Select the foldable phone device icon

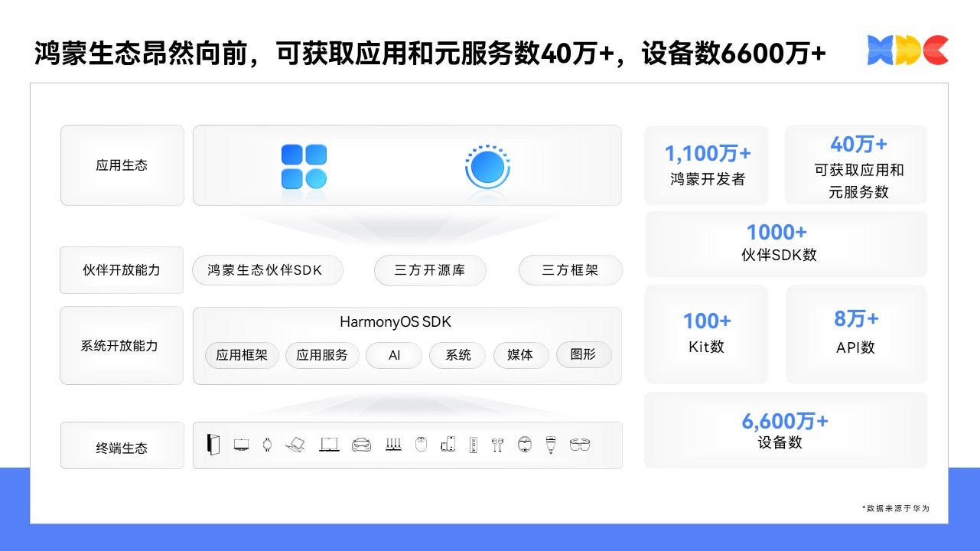(213, 444)
